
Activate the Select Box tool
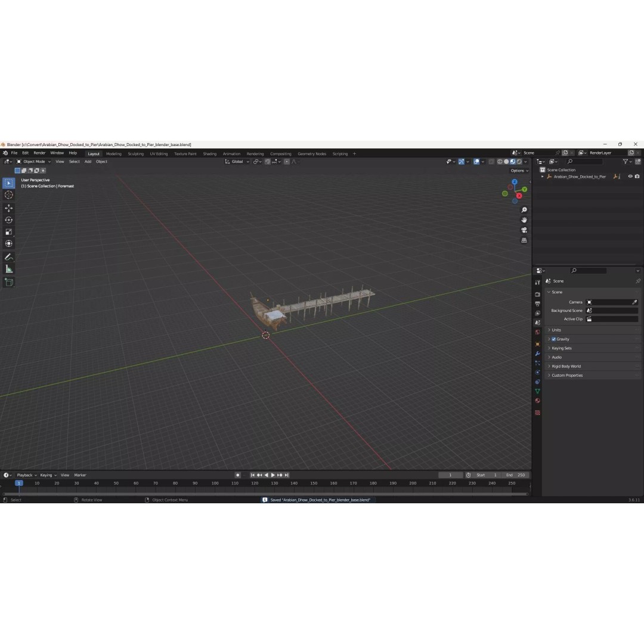pyautogui.click(x=8, y=183)
